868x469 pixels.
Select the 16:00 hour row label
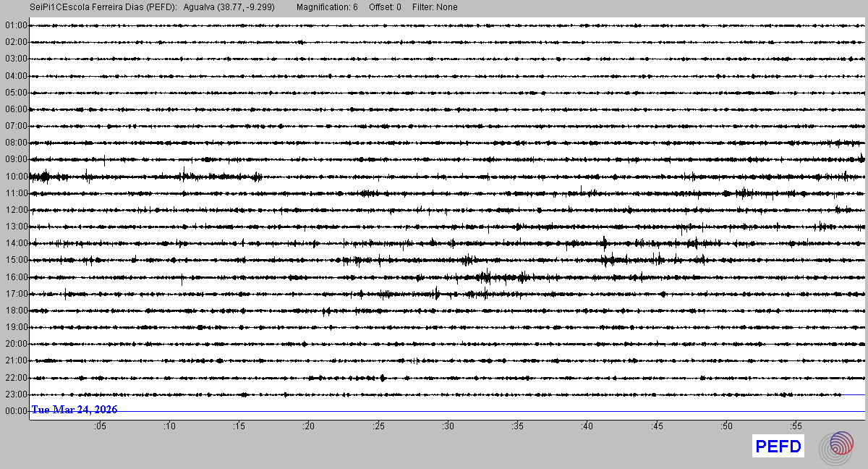pos(16,276)
